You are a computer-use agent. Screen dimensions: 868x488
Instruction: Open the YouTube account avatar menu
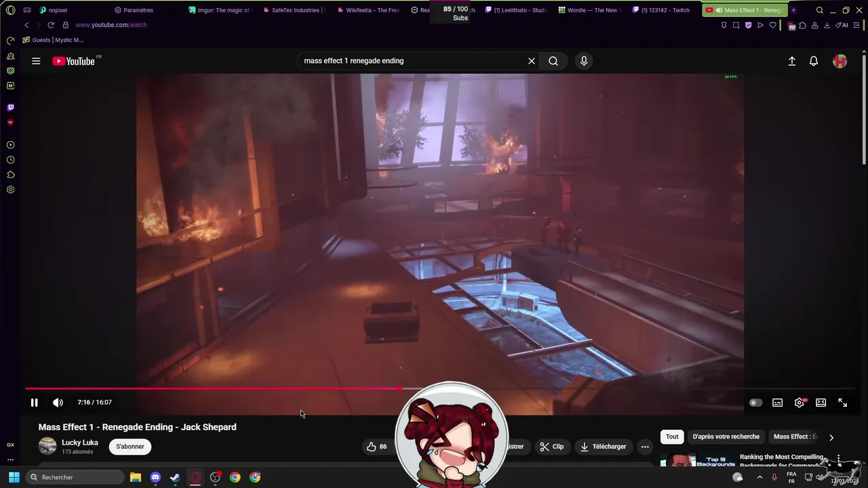pyautogui.click(x=840, y=61)
